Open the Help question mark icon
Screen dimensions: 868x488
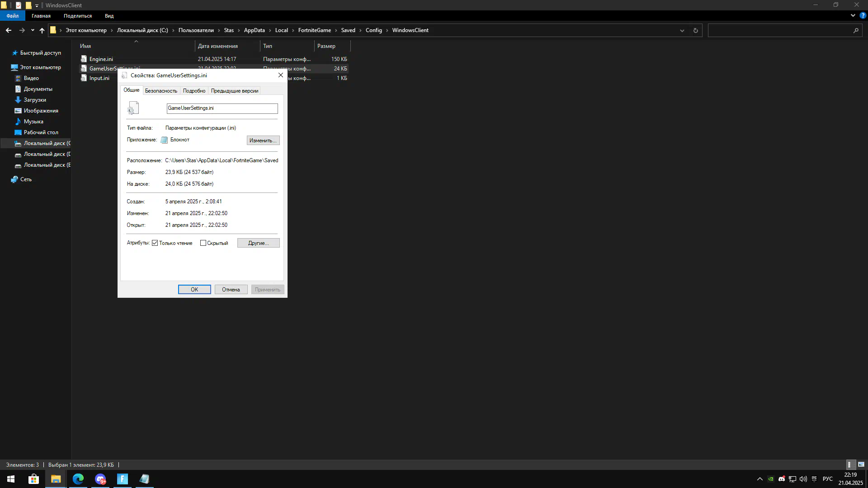click(863, 15)
